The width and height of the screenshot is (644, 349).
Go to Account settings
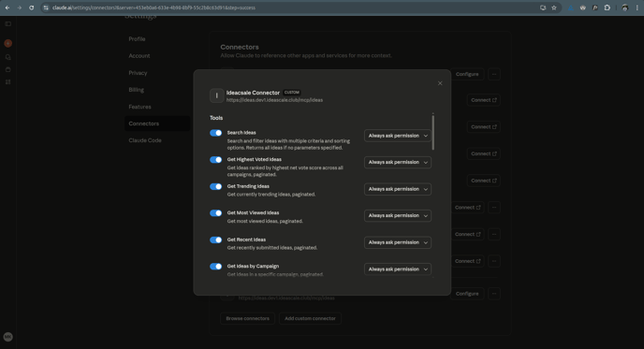[x=139, y=56]
